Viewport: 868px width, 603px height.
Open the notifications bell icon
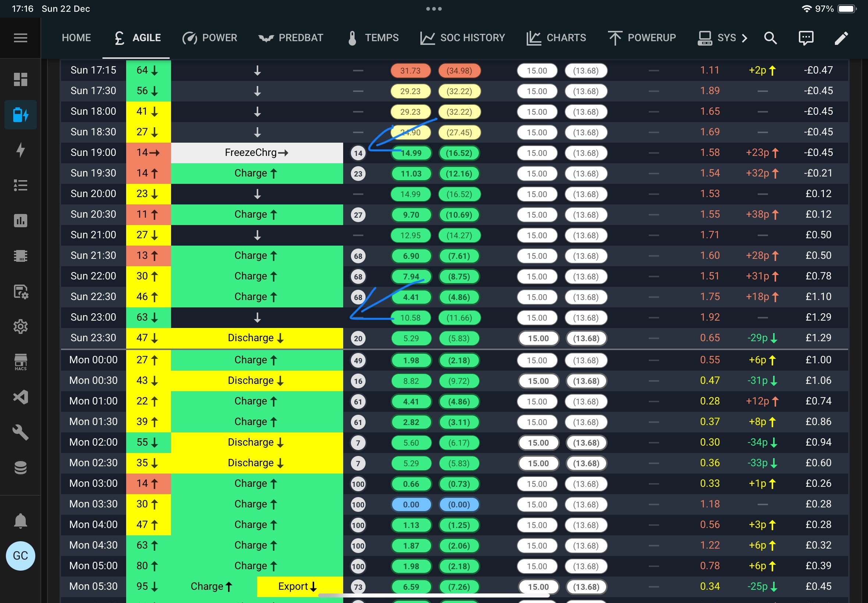(x=20, y=521)
